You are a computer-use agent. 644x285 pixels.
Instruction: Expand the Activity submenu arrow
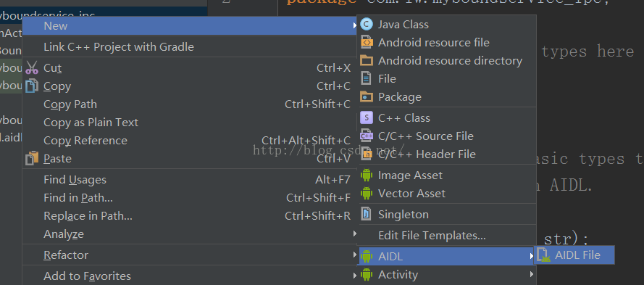tap(532, 274)
